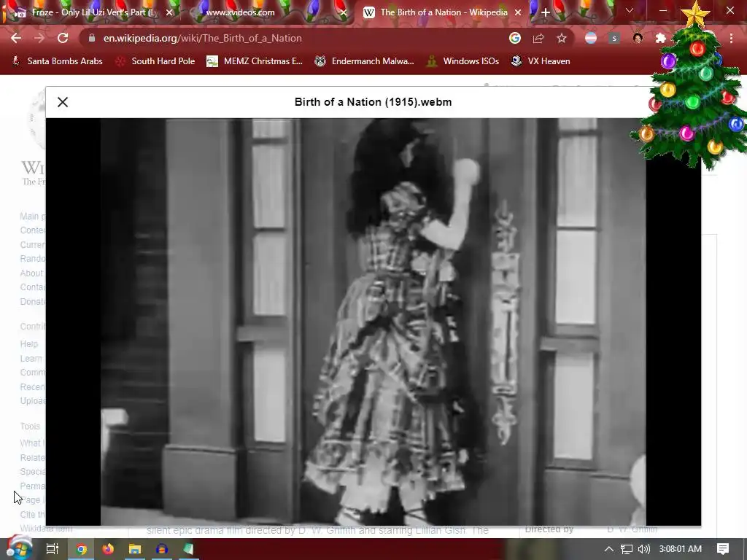Open the Windows Start button
The width and height of the screenshot is (747, 560).
click(x=19, y=548)
